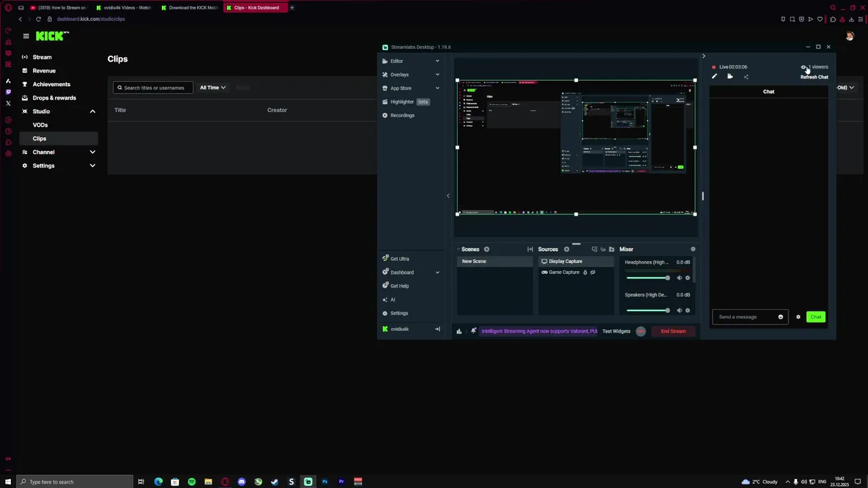The image size is (868, 488).
Task: Click the share stream icon
Action: tap(746, 77)
